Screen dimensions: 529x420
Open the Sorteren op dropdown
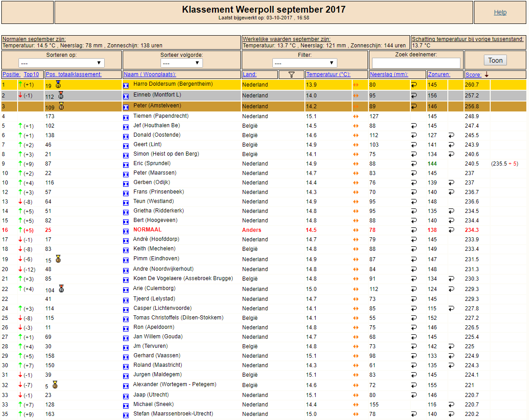coord(61,63)
